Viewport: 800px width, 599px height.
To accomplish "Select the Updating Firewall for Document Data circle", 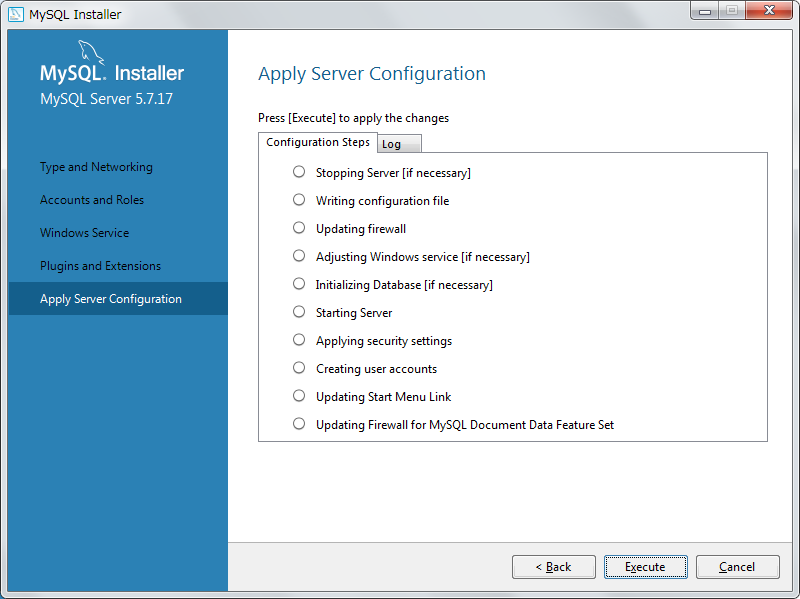I will tap(299, 424).
